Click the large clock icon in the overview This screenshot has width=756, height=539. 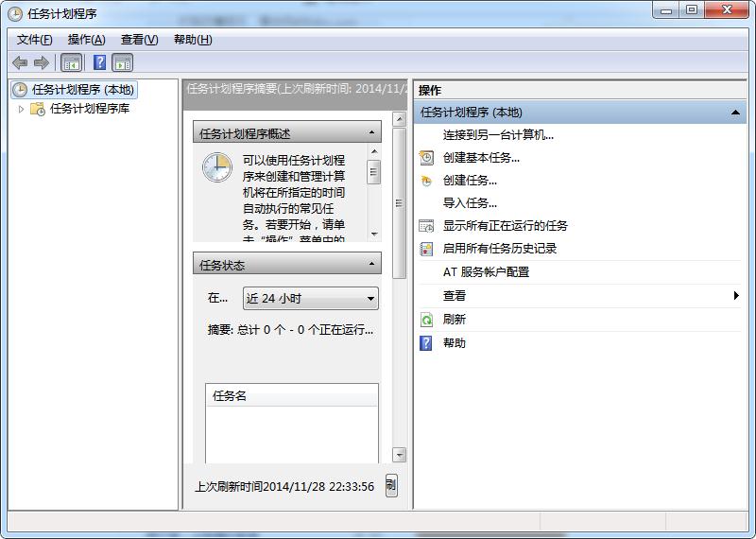pos(217,167)
